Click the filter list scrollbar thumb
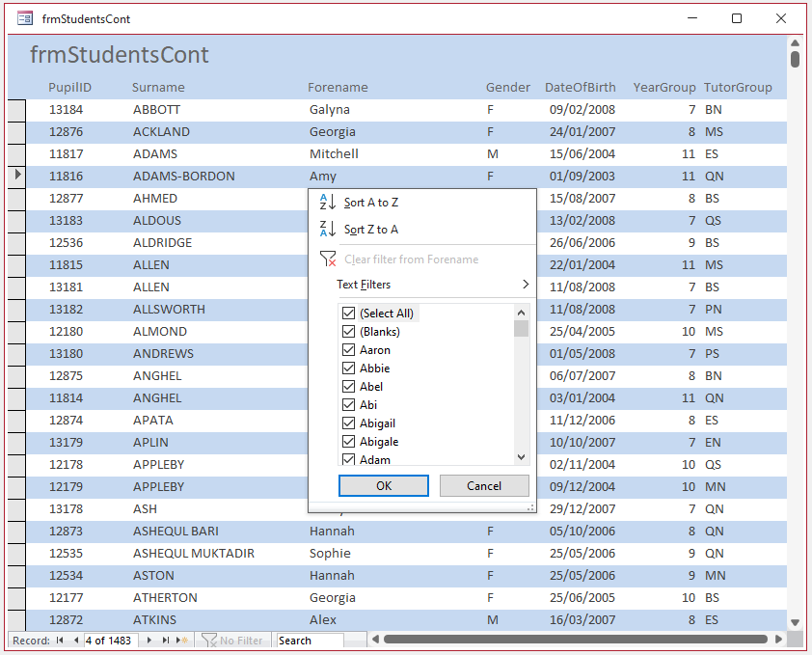This screenshot has height=655, width=812. click(521, 329)
